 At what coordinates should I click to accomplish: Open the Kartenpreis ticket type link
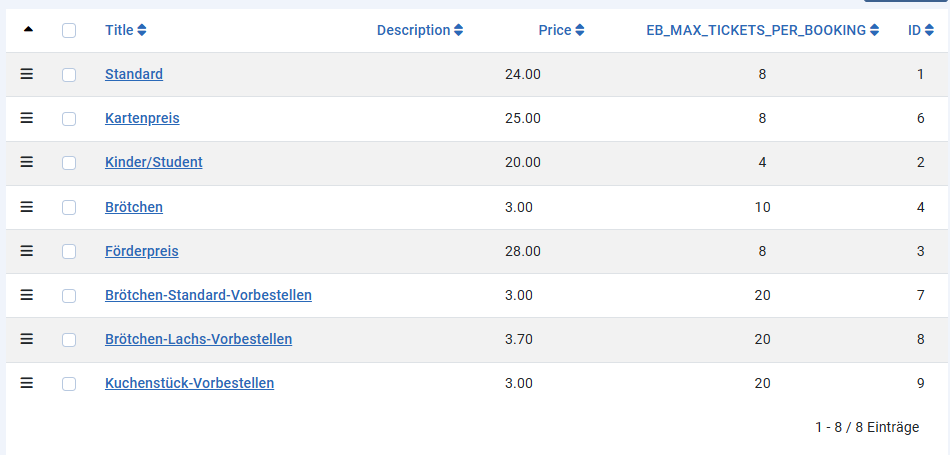click(x=142, y=118)
